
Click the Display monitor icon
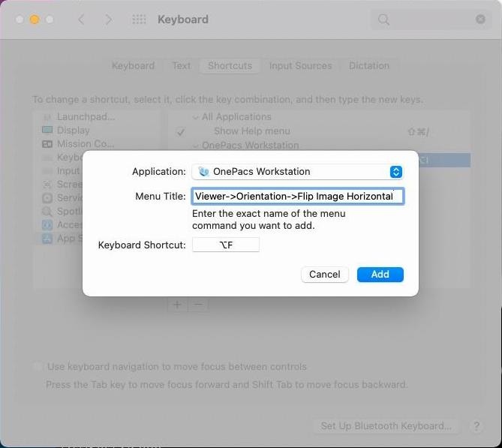click(x=47, y=130)
